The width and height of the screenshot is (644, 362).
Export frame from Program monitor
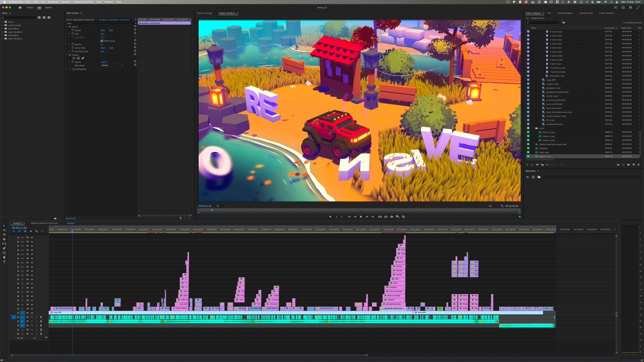392,217
